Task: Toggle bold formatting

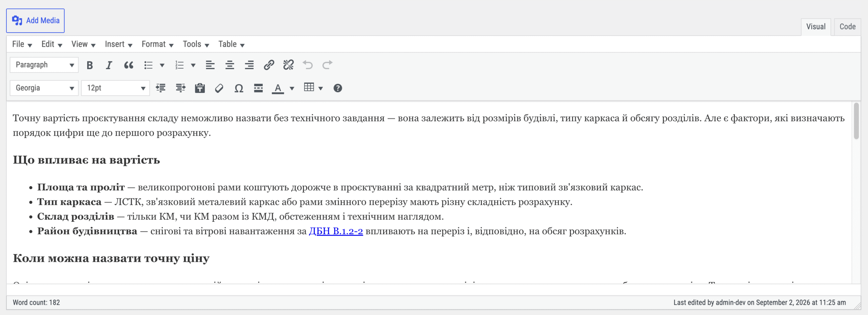Action: click(x=90, y=65)
